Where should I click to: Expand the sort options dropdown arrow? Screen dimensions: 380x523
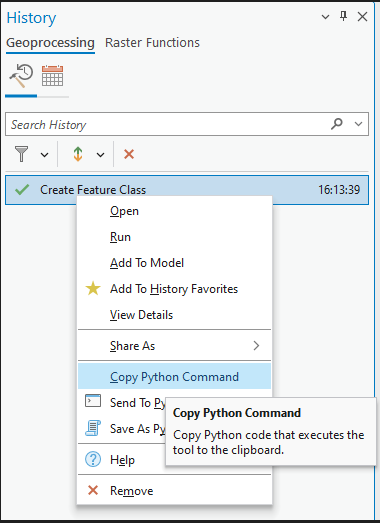tap(100, 154)
